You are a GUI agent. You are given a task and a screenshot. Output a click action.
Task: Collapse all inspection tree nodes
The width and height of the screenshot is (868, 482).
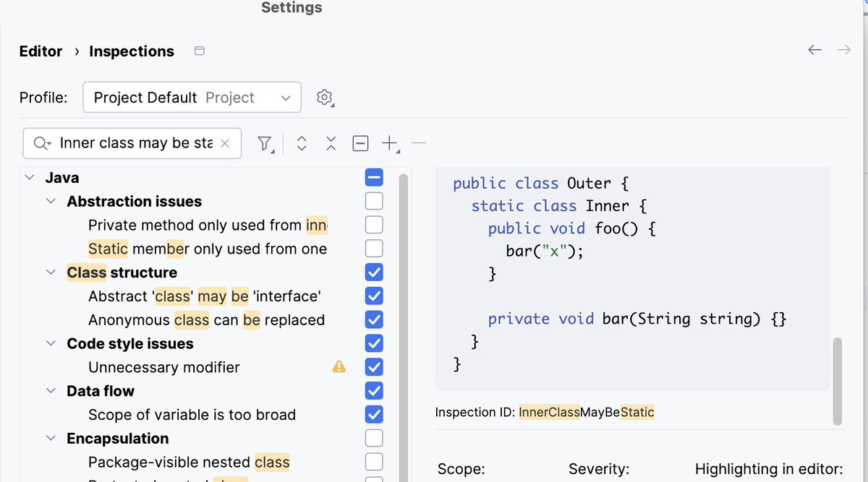click(x=331, y=144)
